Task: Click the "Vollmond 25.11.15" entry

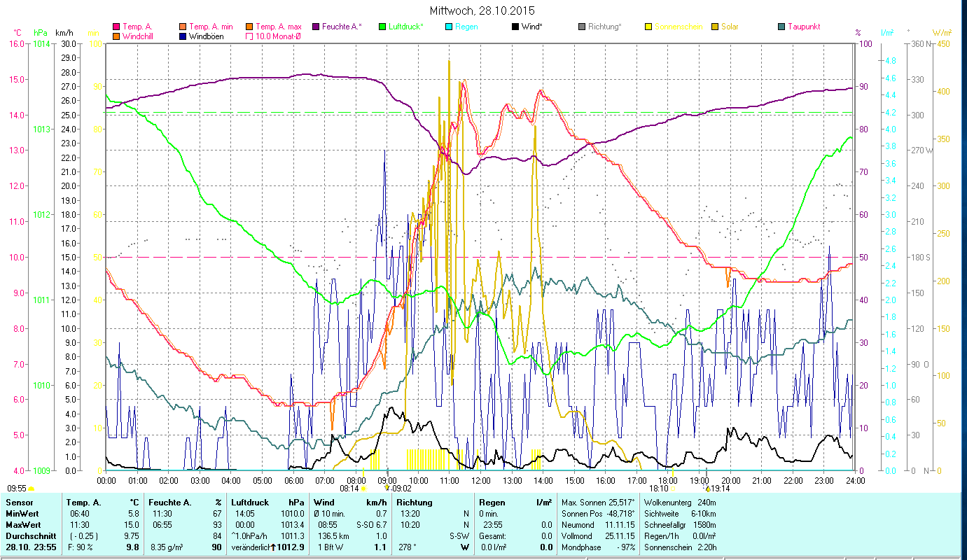Action: coord(598,535)
